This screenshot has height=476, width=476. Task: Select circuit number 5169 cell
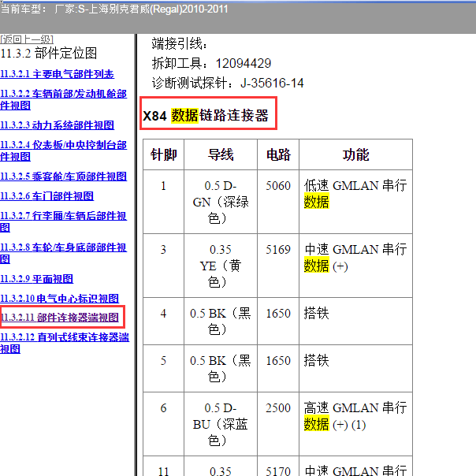pyautogui.click(x=278, y=266)
